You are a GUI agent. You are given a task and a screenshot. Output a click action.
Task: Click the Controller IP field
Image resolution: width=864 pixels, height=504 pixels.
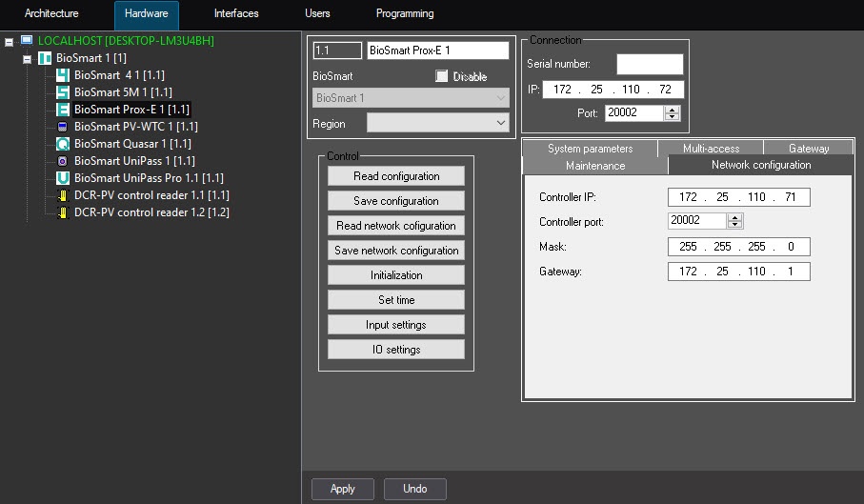tap(739, 197)
